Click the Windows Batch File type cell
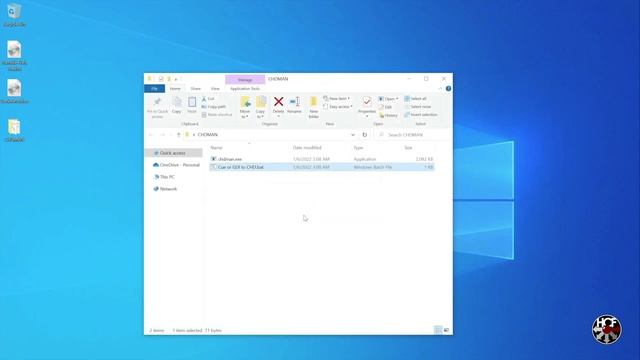The width and height of the screenshot is (640, 360). [373, 167]
